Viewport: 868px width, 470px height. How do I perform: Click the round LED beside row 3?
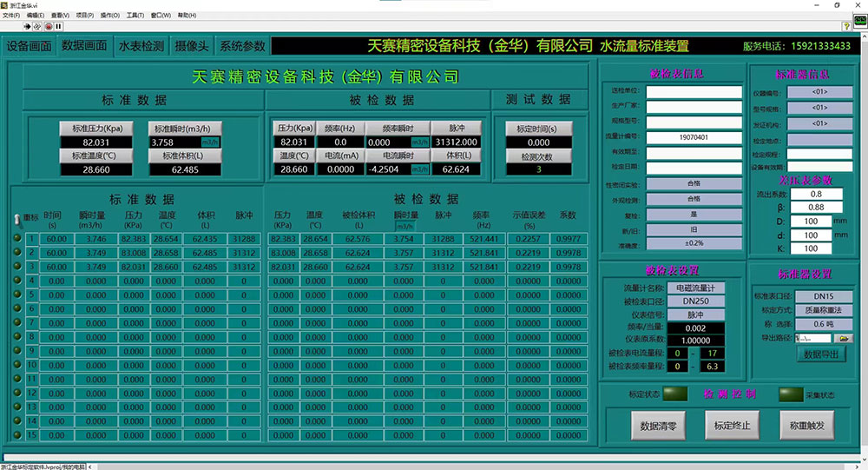pyautogui.click(x=17, y=266)
